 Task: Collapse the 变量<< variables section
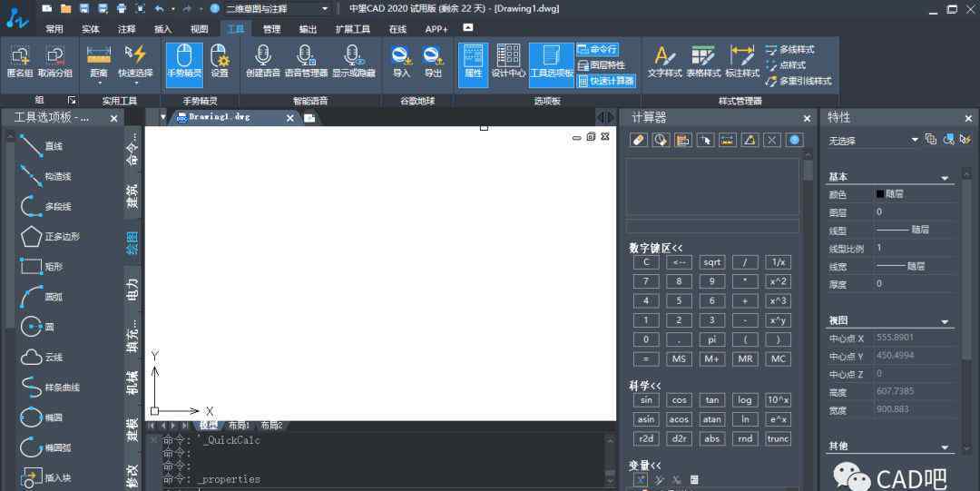[645, 466]
